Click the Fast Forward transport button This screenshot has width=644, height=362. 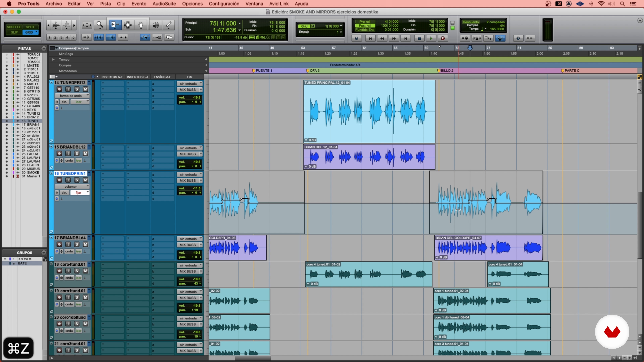pos(394,38)
